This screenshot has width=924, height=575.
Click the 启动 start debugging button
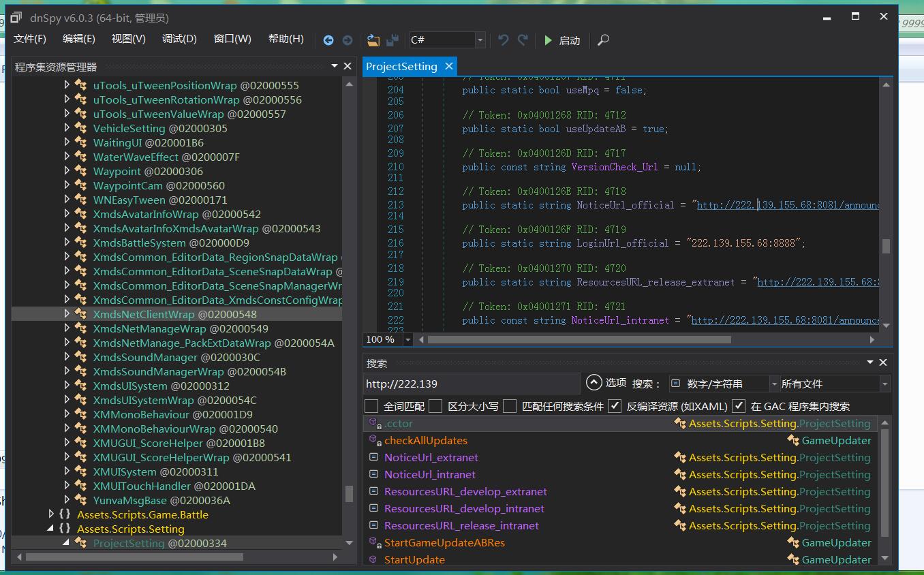(x=561, y=40)
